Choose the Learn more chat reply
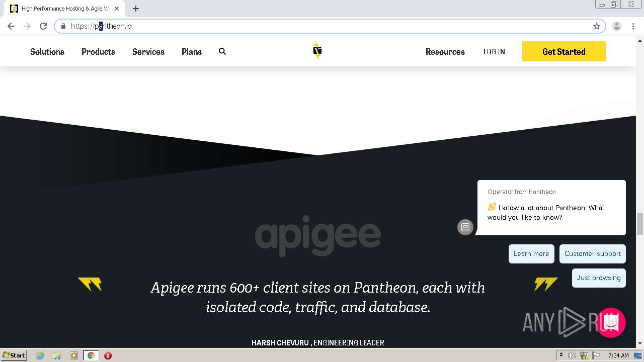This screenshot has height=362, width=644. [531, 254]
